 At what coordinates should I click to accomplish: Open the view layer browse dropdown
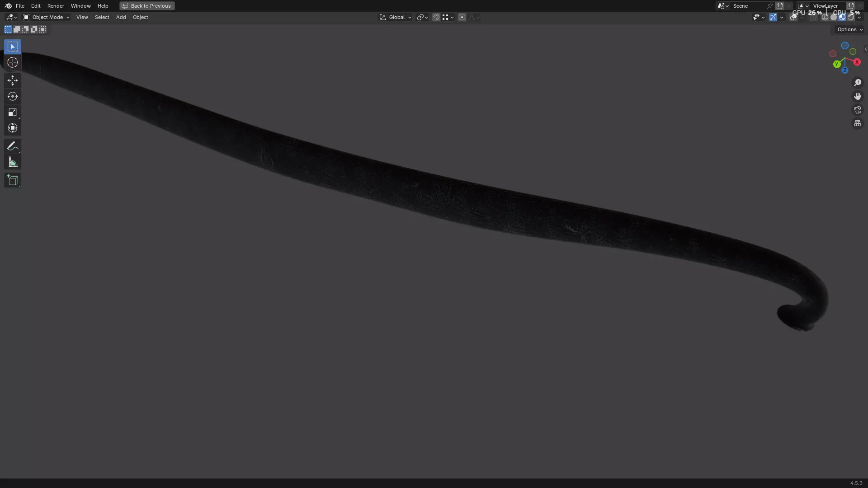point(803,6)
